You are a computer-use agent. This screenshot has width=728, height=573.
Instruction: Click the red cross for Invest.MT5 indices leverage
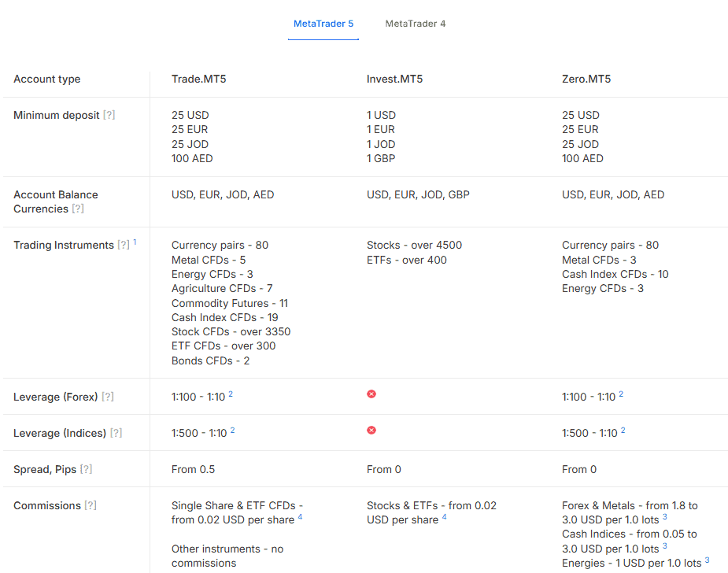click(x=371, y=430)
